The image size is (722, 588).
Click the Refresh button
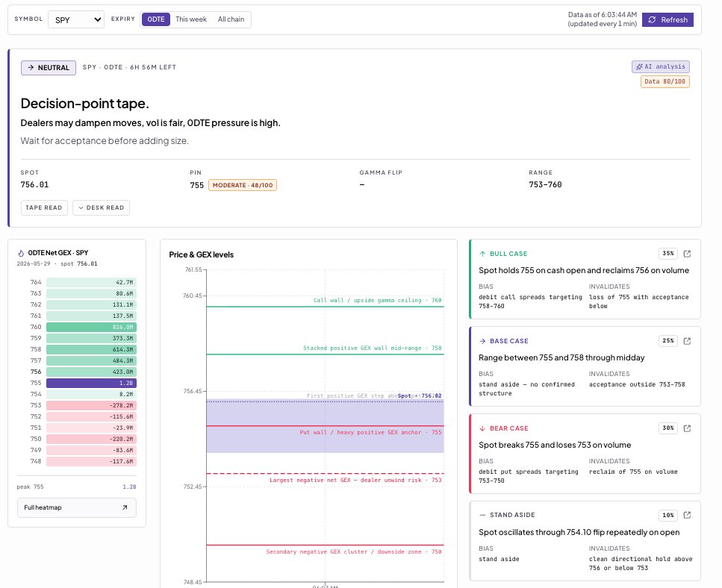tap(667, 20)
